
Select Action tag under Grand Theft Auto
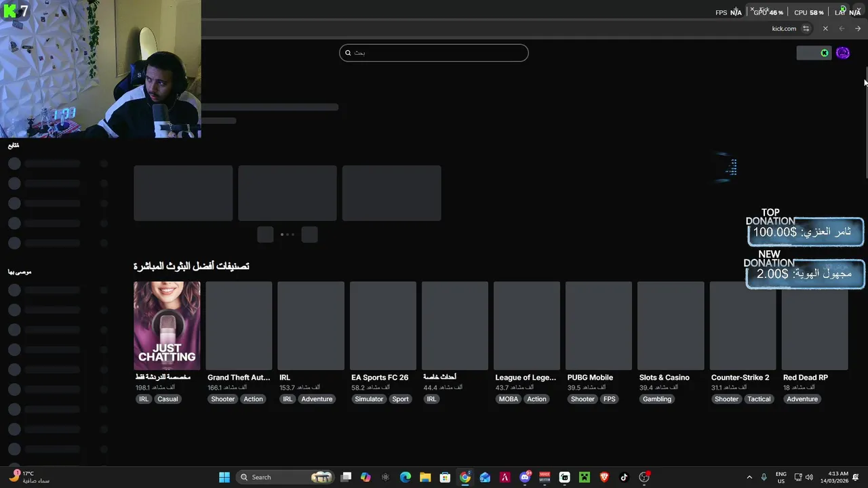click(253, 399)
